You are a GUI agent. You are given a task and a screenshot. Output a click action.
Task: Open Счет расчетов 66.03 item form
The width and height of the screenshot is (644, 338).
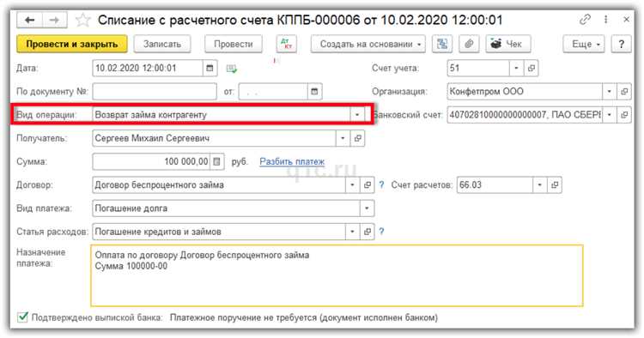point(555,185)
